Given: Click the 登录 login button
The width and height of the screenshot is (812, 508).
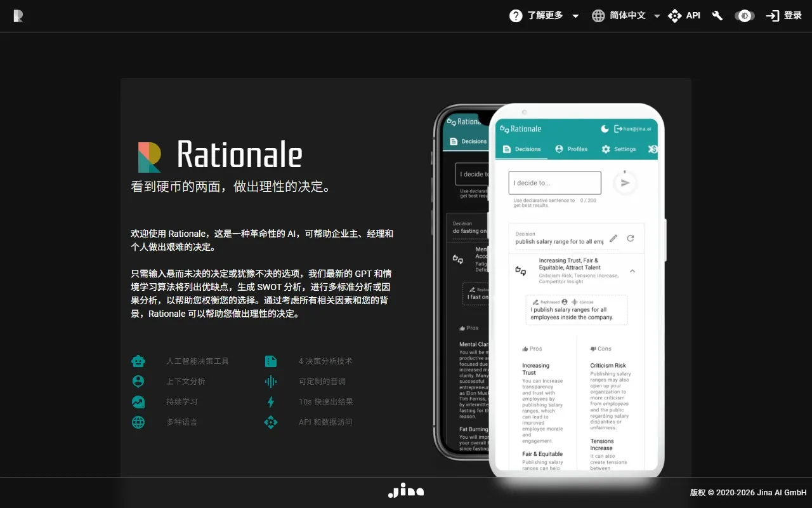Looking at the screenshot, I should (x=784, y=16).
